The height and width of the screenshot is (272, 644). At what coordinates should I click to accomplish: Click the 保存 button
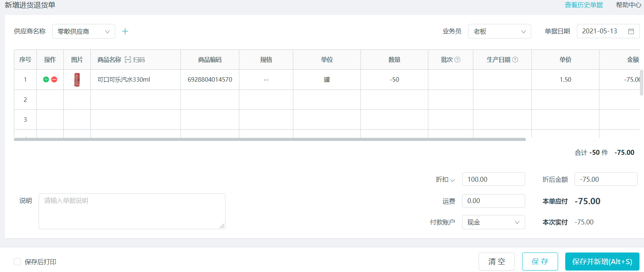point(540,262)
